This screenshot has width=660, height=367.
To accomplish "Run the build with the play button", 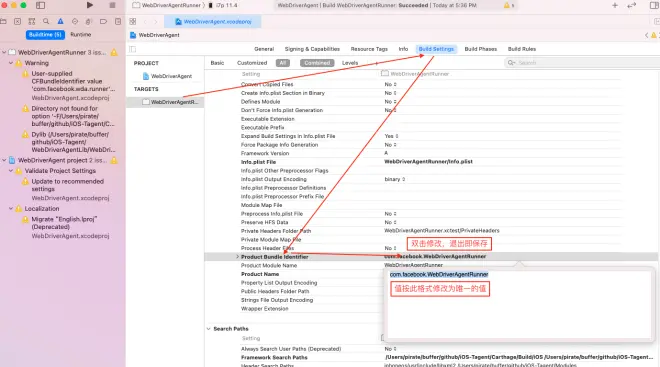I will (90, 5).
